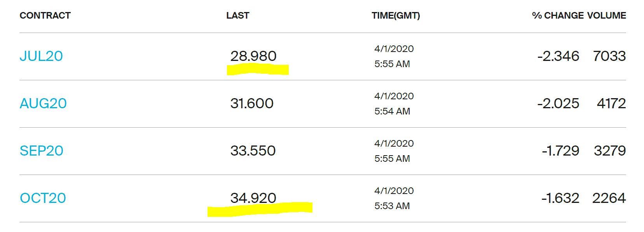Open the AUG20 contract link
Screen dimensions: 644x232
[x=43, y=104]
